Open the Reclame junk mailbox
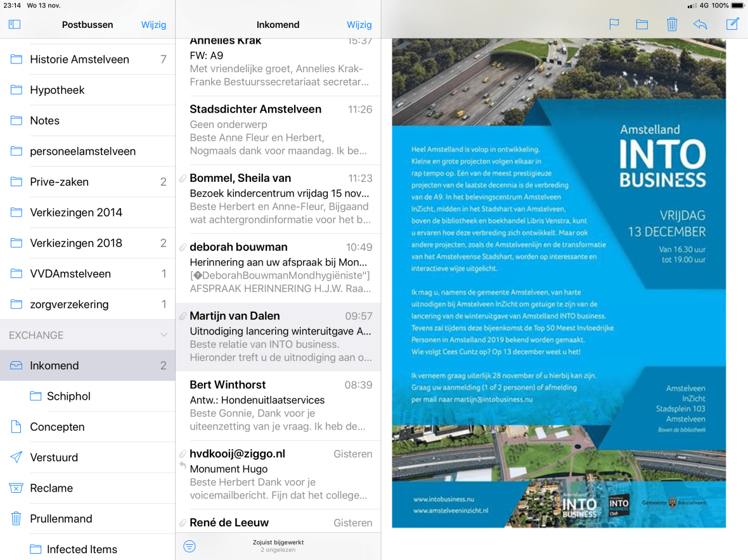The image size is (748, 560). (x=51, y=488)
